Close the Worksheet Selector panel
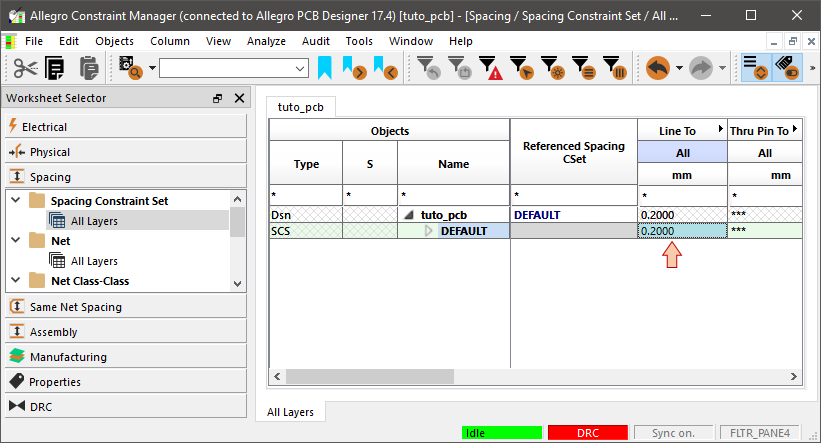This screenshot has height=443, width=821. tap(239, 98)
